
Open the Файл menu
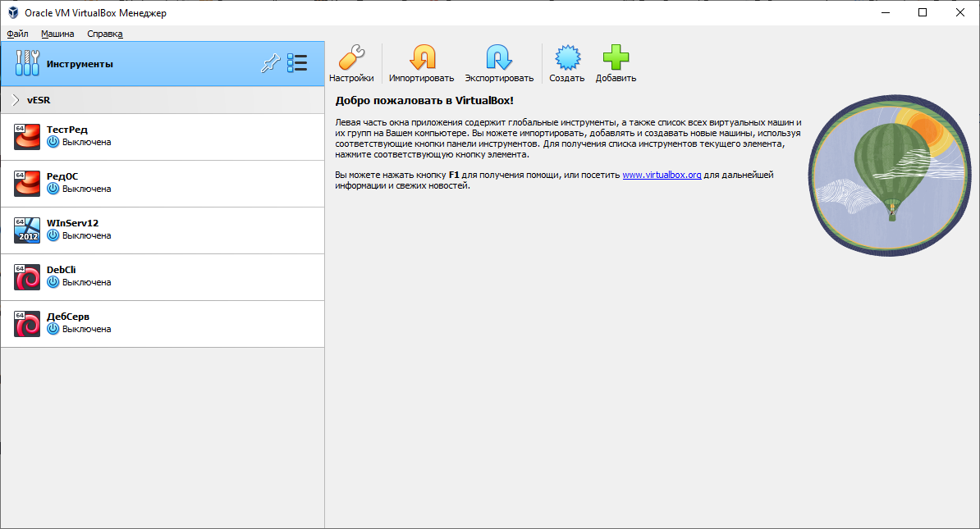(17, 34)
